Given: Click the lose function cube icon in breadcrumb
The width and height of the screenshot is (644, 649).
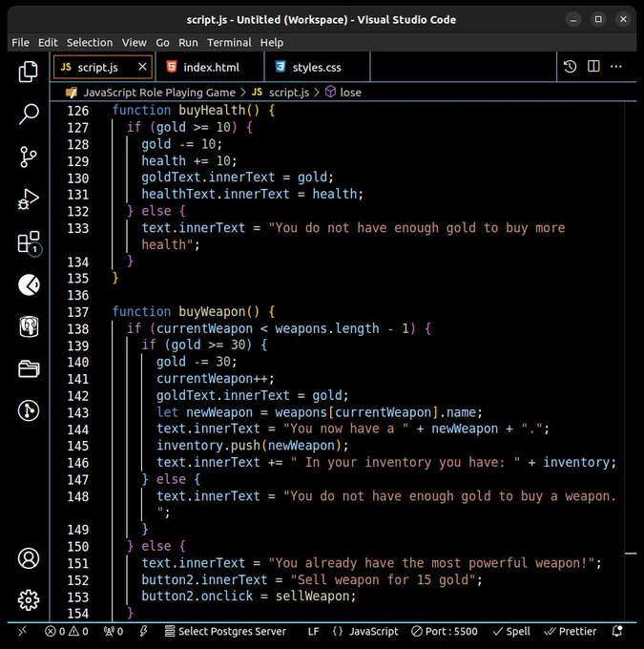Looking at the screenshot, I should [x=330, y=92].
